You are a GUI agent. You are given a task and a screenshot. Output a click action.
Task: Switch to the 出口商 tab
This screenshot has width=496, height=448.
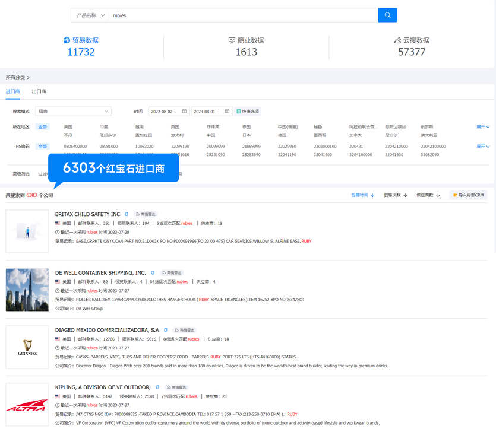39,91
